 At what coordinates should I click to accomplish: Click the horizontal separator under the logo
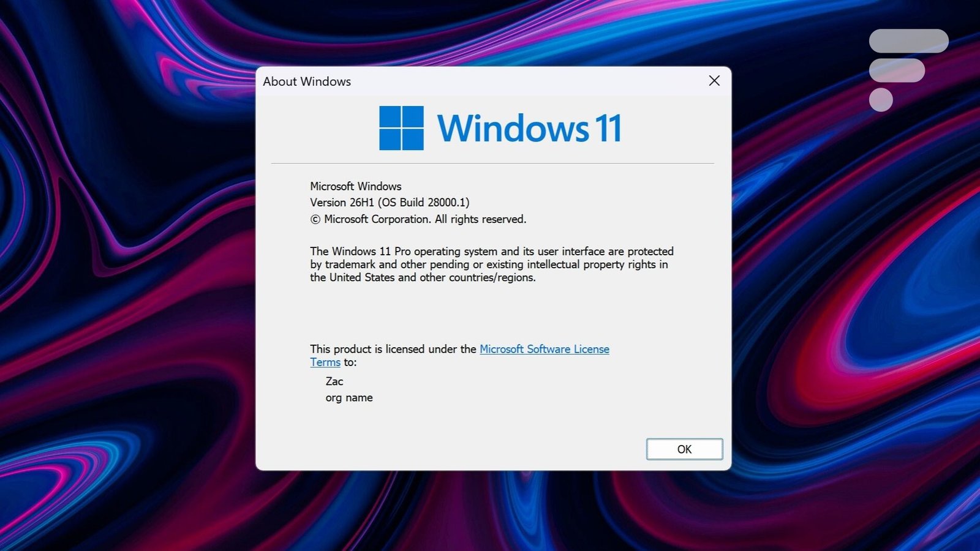(492, 163)
